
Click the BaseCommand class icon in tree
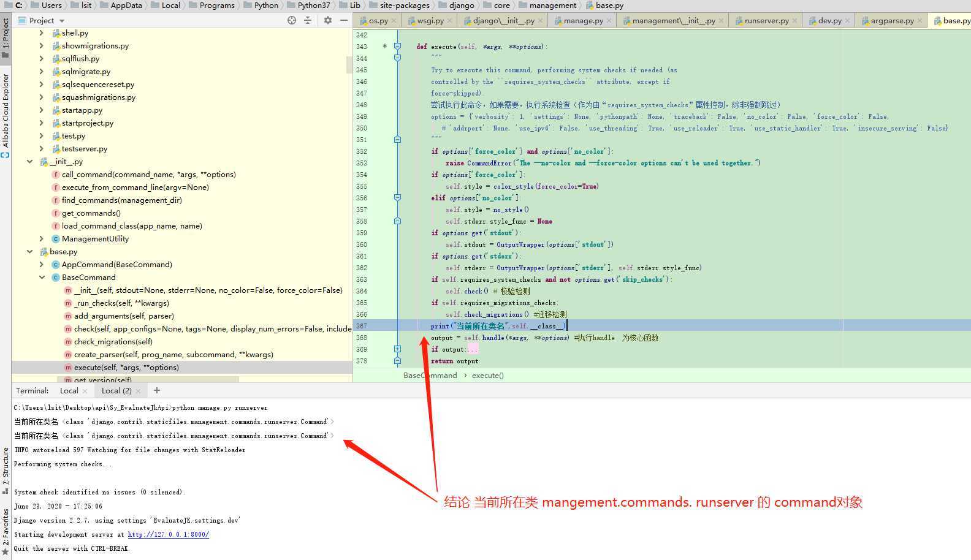tap(56, 278)
